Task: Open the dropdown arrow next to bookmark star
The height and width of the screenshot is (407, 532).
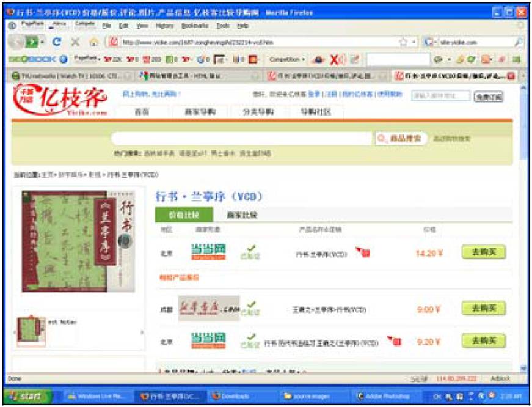Action: click(x=414, y=42)
